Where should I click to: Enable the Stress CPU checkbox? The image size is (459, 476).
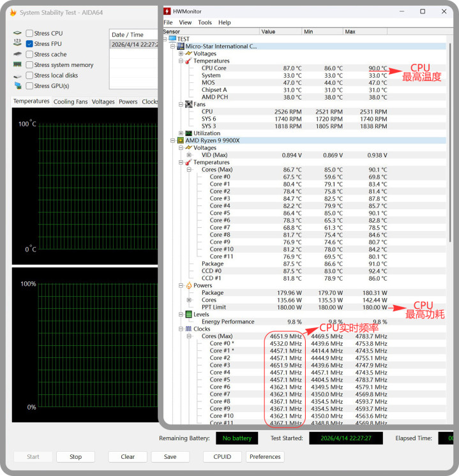[x=29, y=33]
